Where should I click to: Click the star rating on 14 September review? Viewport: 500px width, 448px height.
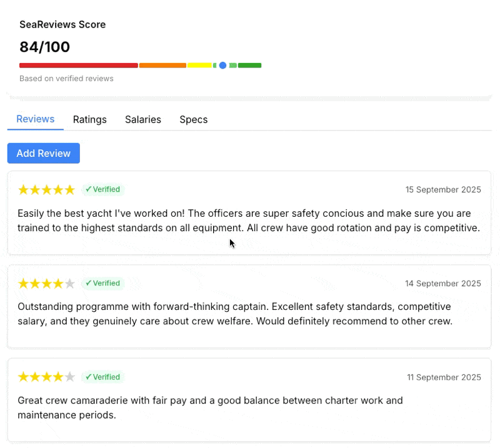pyautogui.click(x=46, y=283)
